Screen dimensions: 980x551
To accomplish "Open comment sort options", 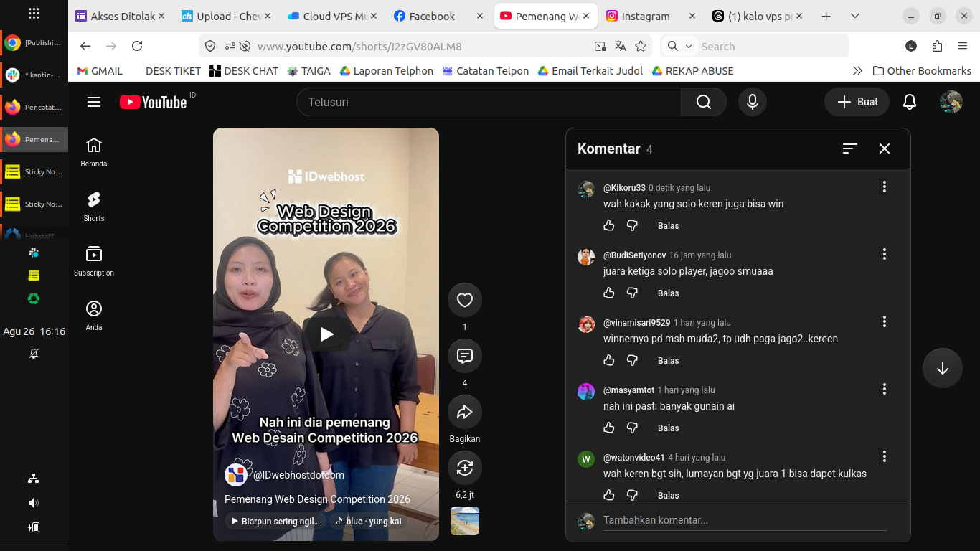I will (850, 149).
